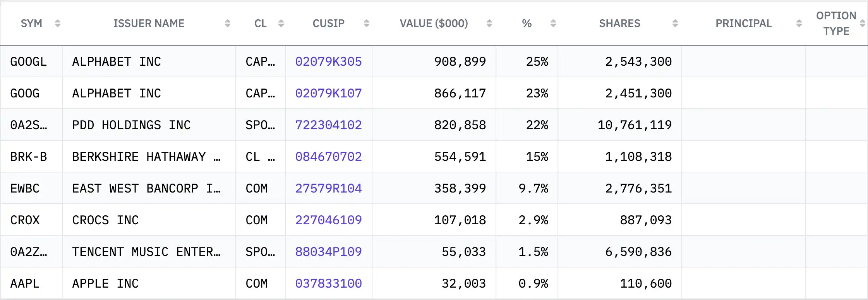Toggle sort icon beside CL header

click(x=281, y=24)
